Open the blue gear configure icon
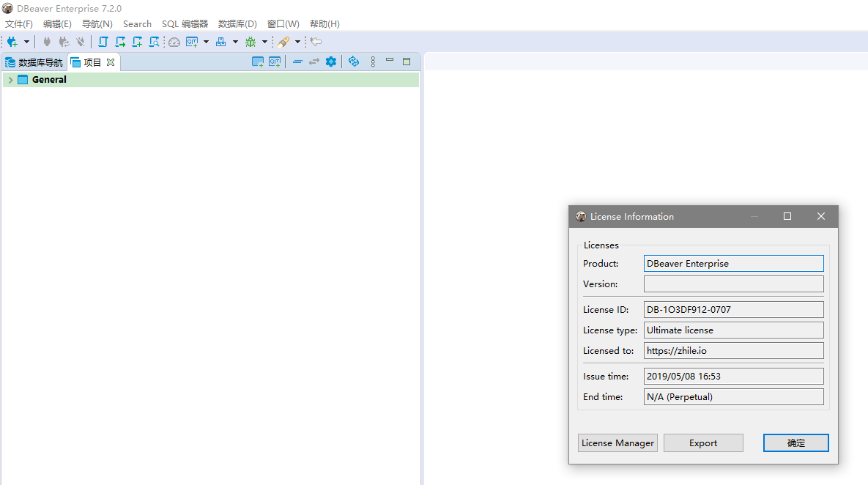 [x=331, y=62]
